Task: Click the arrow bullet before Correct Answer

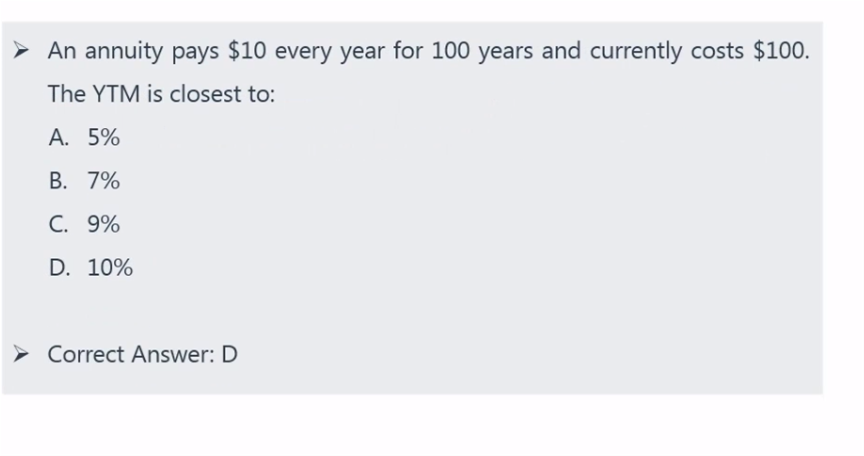Action: point(21,354)
